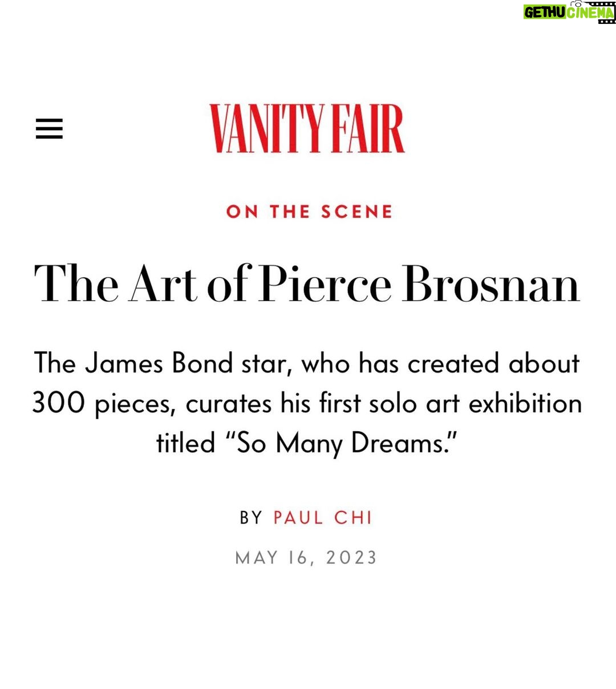This screenshot has height=689, width=616.
Task: Open the hamburger navigation menu
Action: point(49,128)
